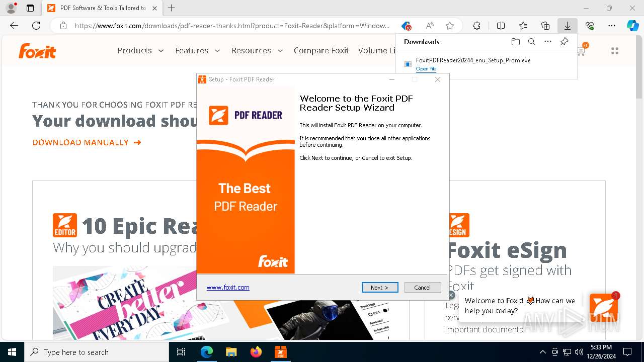
Task: Dismiss the Welcome to Foxit chat bubble
Action: tap(451, 296)
